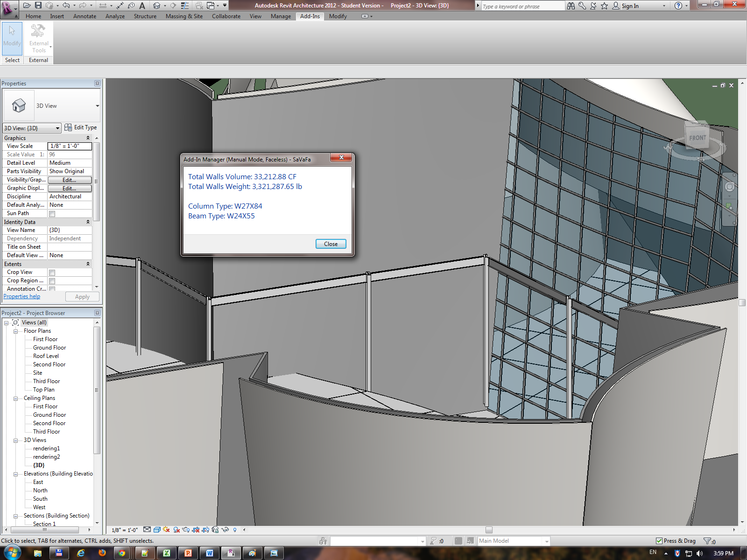This screenshot has width=747, height=560.
Task: Enable the Sun Path checkbox
Action: [52, 214]
